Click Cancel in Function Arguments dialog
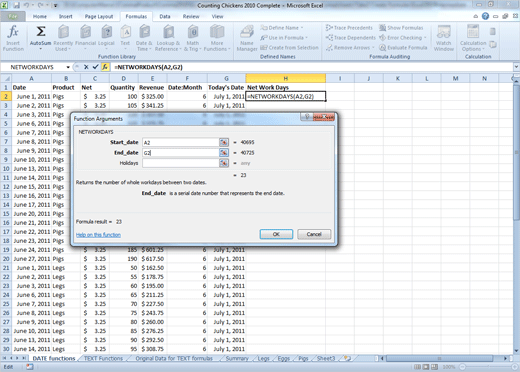Viewport: 520px width, 372px height. [314, 234]
